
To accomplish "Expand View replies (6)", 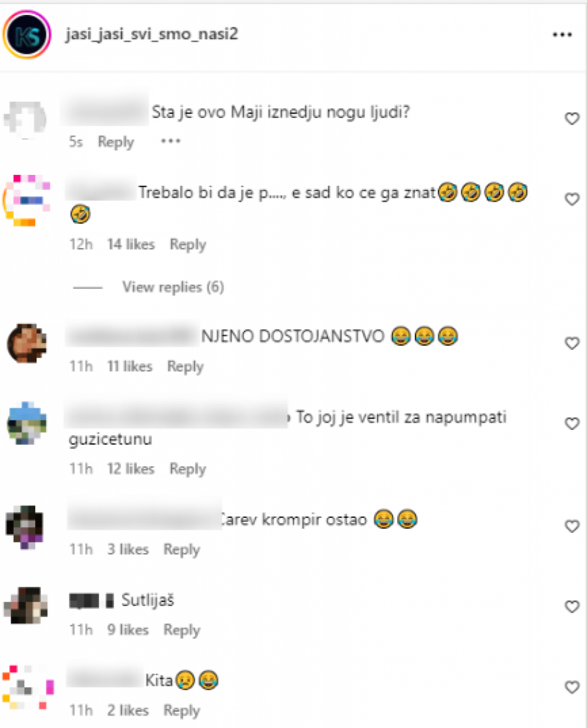I will [x=173, y=287].
